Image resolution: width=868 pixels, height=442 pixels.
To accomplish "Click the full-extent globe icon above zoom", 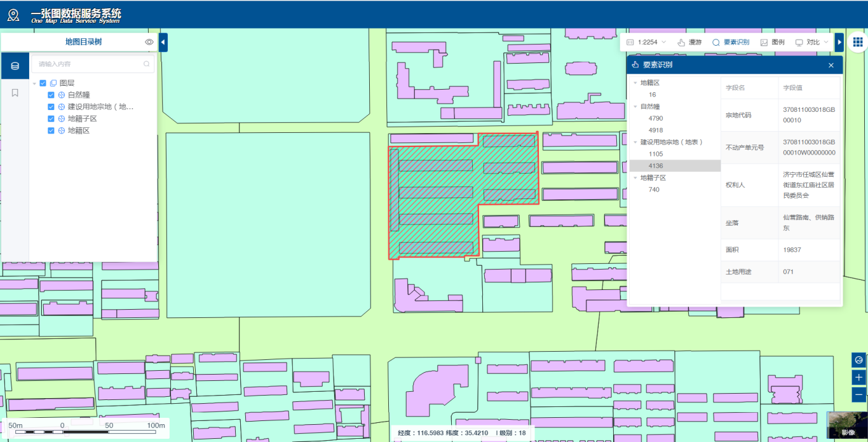I will pyautogui.click(x=858, y=360).
